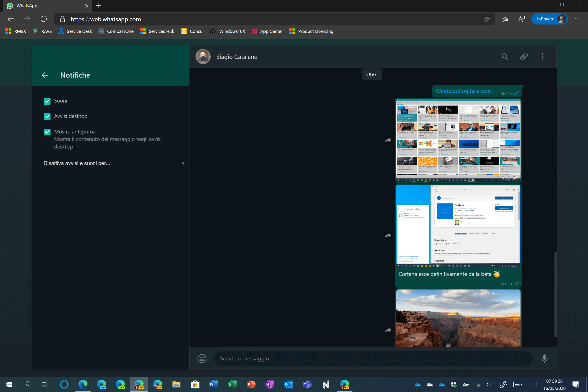This screenshot has width=588, height=392.
Task: Open Edge Dev from taskbar
Action: (x=121, y=384)
